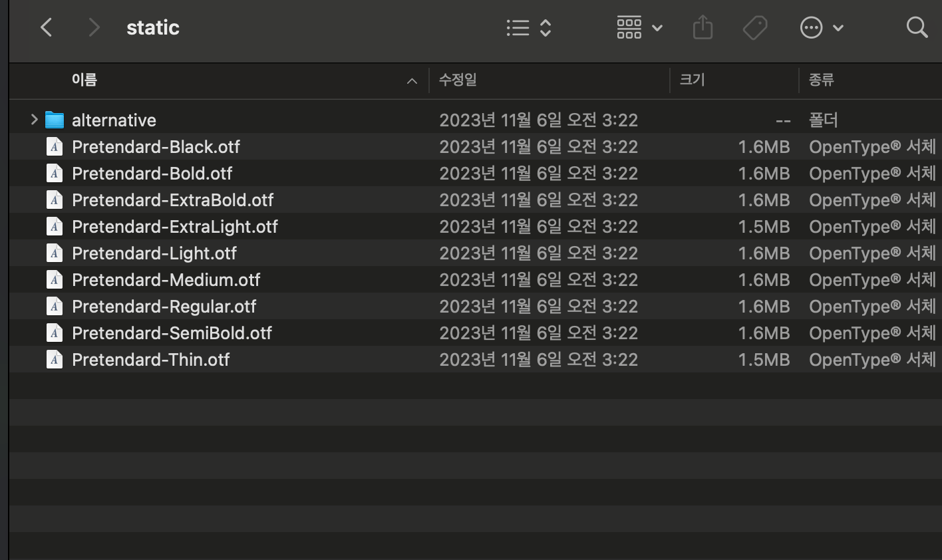Click the tag icon to edit tags

tap(755, 28)
